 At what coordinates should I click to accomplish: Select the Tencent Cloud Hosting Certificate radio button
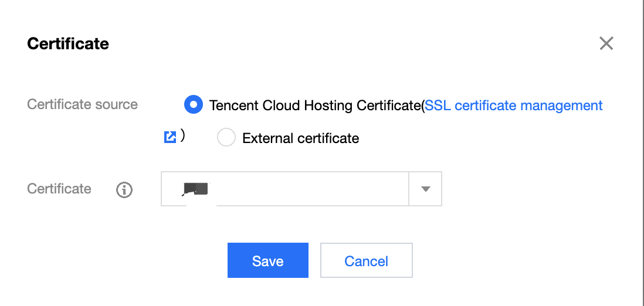click(x=193, y=105)
